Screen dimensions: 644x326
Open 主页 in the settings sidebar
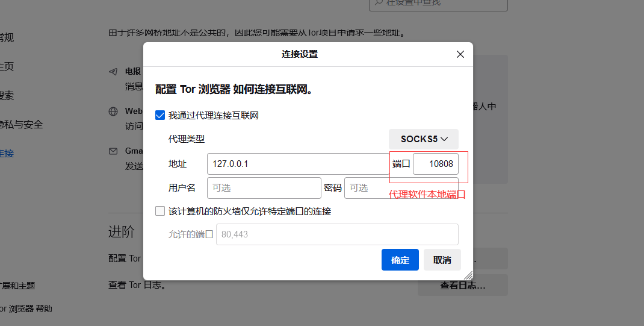(7, 66)
